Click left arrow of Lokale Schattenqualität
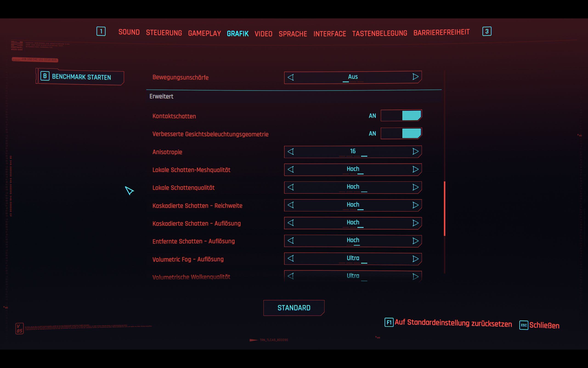Image resolution: width=588 pixels, height=368 pixels. pyautogui.click(x=291, y=187)
